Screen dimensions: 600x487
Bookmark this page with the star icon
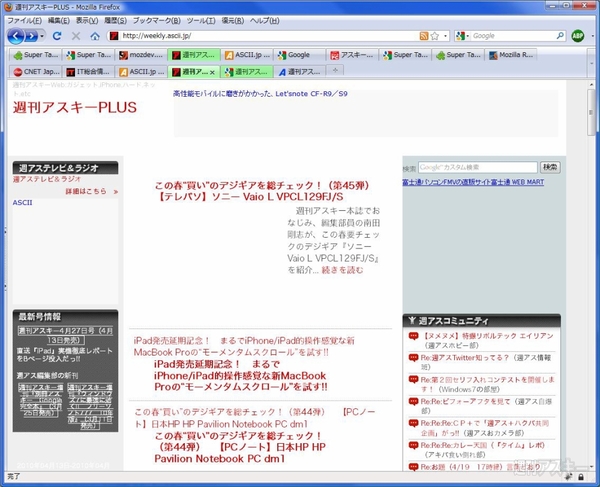(435, 36)
